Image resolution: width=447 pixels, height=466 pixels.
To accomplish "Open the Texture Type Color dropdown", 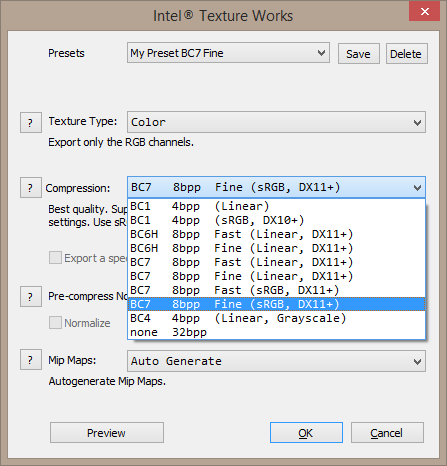I will [276, 122].
